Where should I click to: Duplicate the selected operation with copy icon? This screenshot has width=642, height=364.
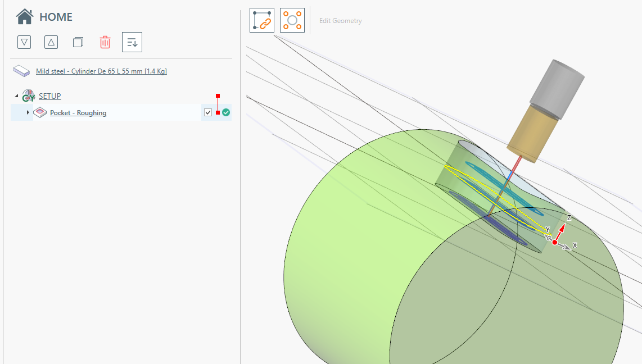click(x=78, y=42)
